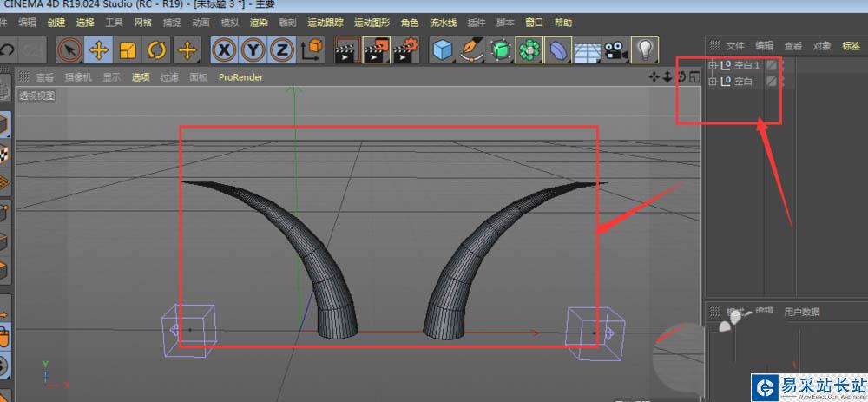Image resolution: width=868 pixels, height=402 pixels.
Task: Open the 角色 main menu
Action: (x=410, y=23)
